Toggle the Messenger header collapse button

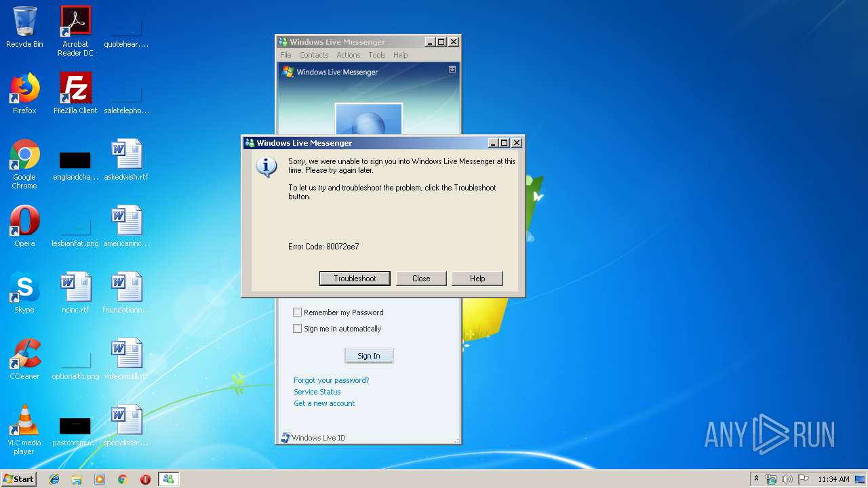(x=452, y=70)
